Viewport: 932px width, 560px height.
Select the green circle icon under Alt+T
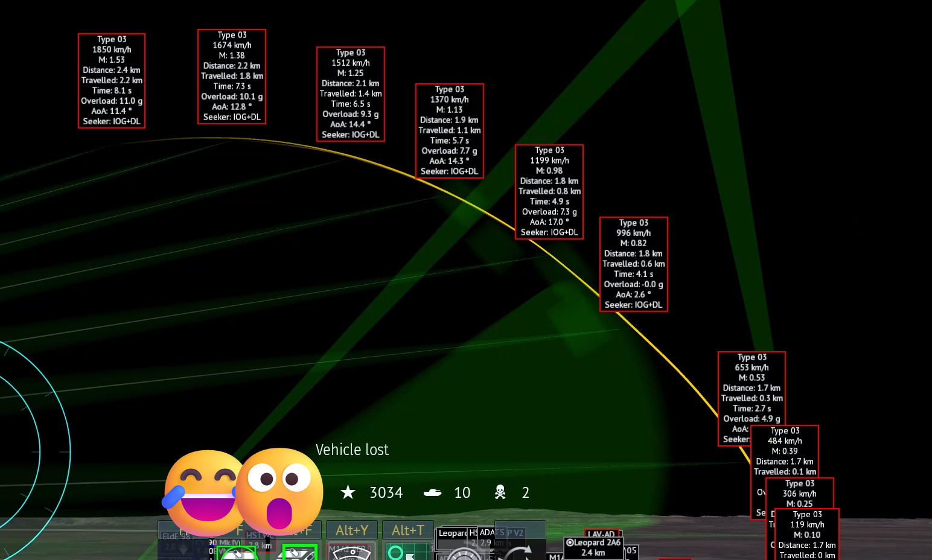pos(395,552)
